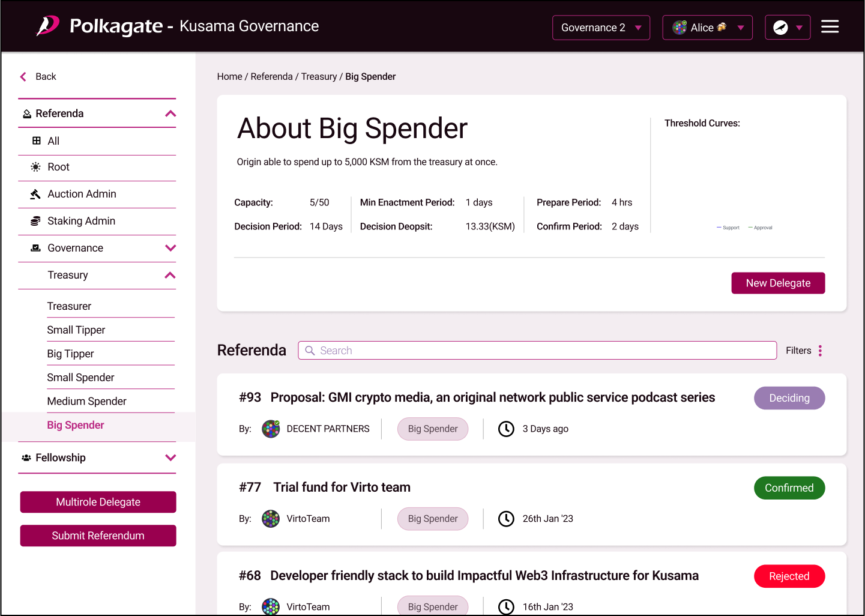The image size is (865, 616).
Task: Click clock icon beside 26th Jan '23
Action: [506, 519]
